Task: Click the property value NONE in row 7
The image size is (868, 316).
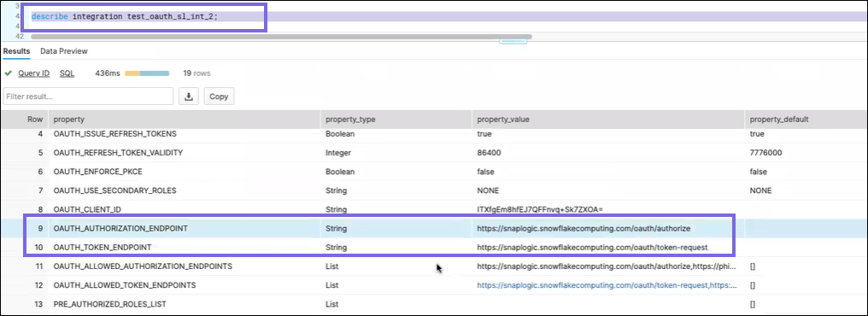Action: point(488,190)
